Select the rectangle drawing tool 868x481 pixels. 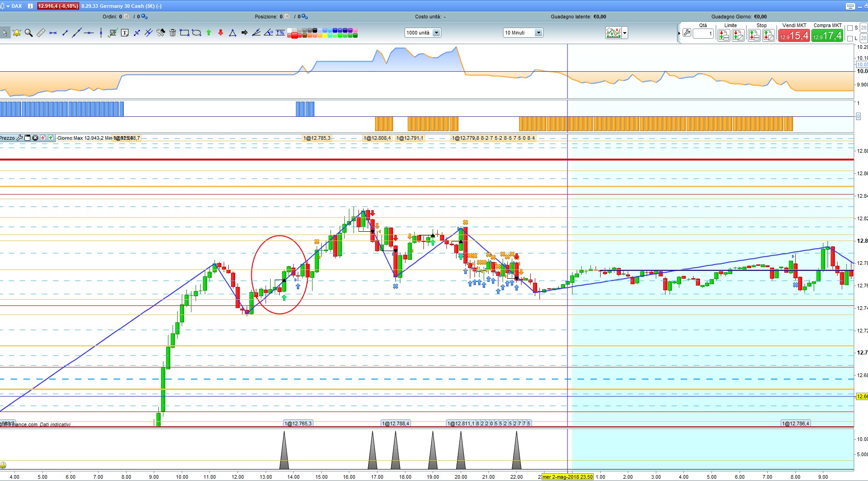[x=185, y=33]
